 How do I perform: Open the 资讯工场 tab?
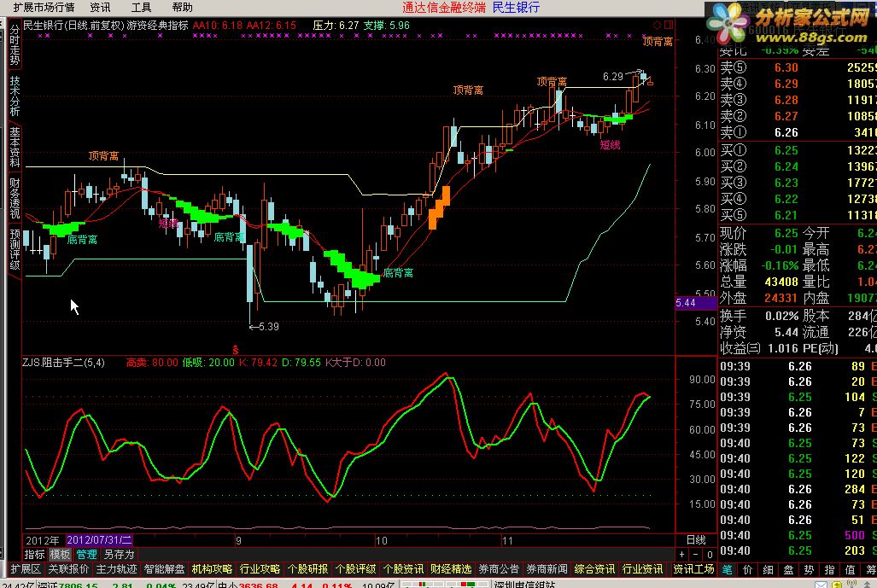point(693,569)
